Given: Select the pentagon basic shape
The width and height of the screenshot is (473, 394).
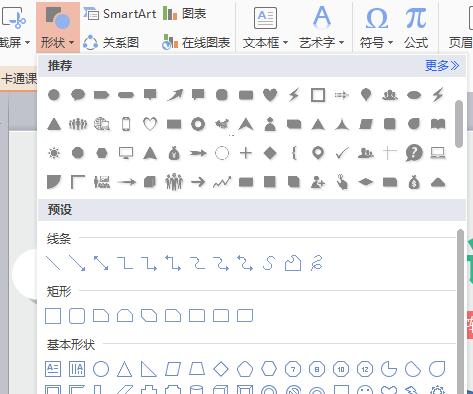Looking at the screenshot, I should click(x=245, y=369).
